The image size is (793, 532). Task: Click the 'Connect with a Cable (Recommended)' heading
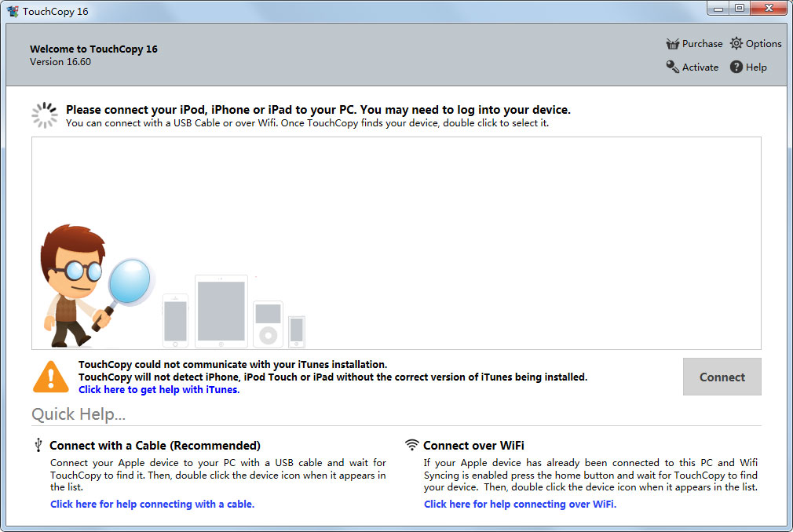155,446
